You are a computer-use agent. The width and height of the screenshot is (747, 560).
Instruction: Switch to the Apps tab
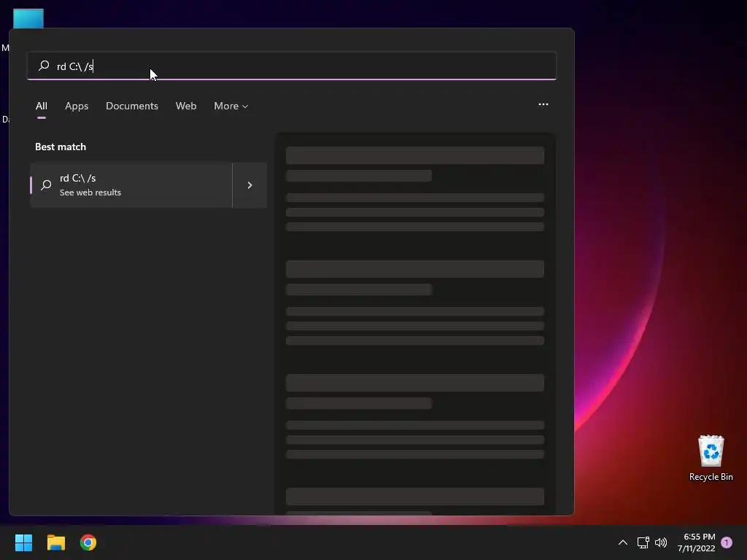pos(77,106)
